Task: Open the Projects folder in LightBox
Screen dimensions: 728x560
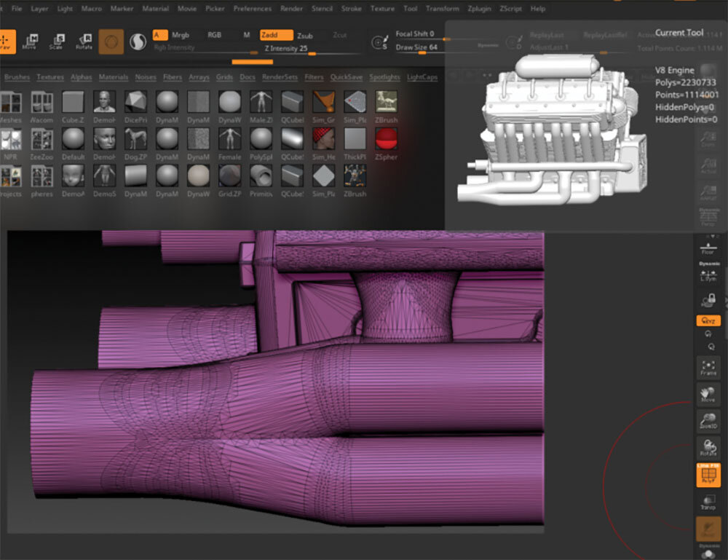Action: pos(10,181)
